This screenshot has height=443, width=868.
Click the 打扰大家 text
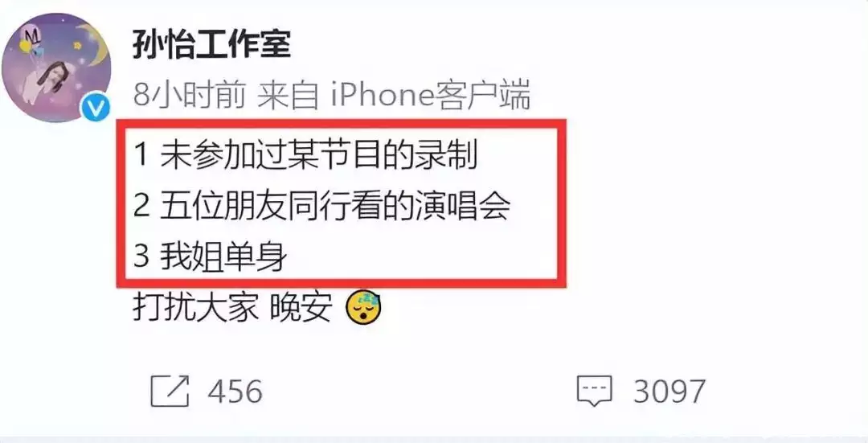click(x=196, y=309)
